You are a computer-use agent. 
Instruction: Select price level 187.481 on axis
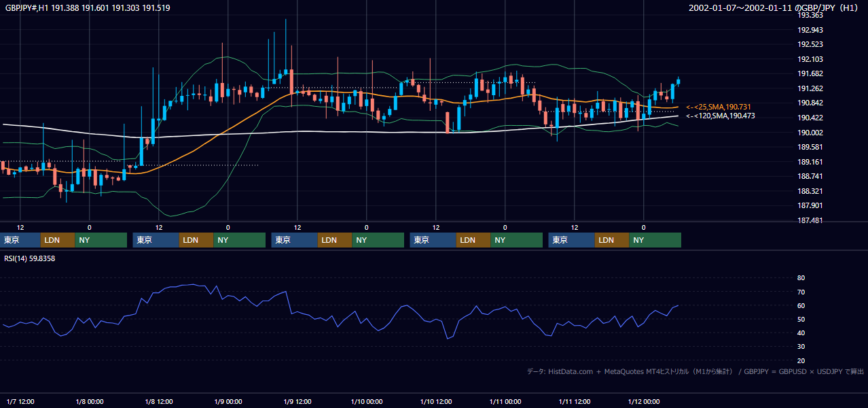pyautogui.click(x=810, y=220)
